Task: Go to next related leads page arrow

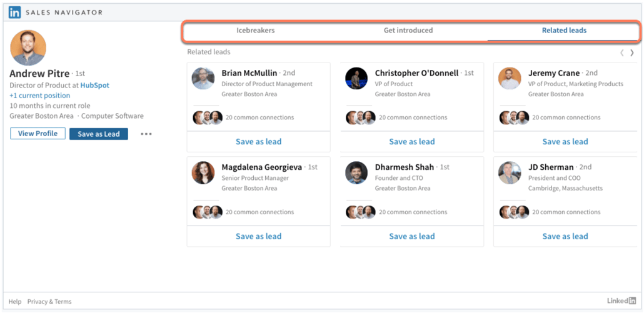Action: coord(632,52)
